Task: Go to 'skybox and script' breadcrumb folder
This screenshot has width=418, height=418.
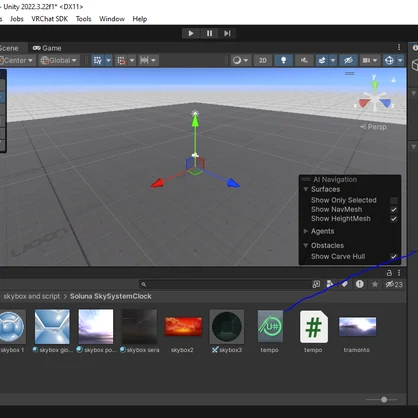Action: click(x=31, y=296)
